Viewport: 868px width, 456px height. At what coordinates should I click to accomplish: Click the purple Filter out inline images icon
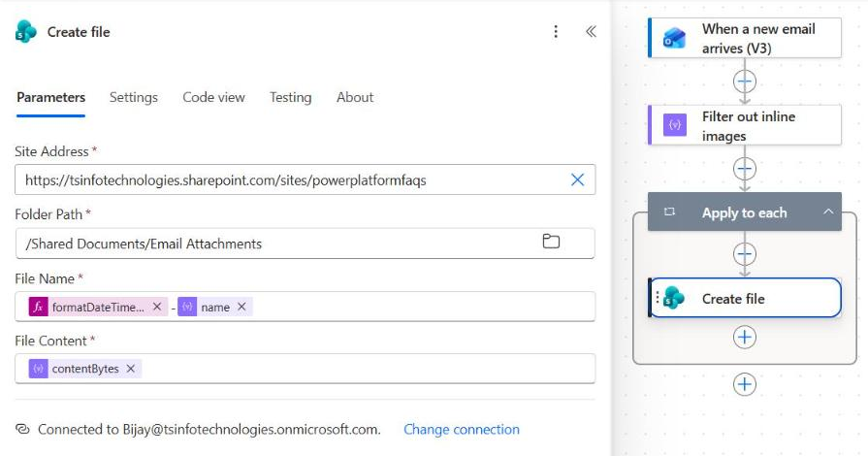[x=675, y=124]
